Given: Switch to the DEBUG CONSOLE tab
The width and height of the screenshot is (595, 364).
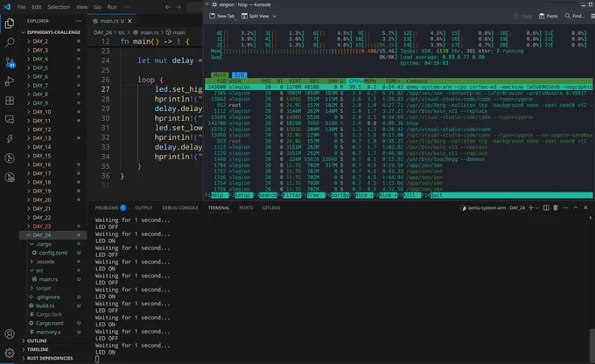Looking at the screenshot, I should coord(180,207).
